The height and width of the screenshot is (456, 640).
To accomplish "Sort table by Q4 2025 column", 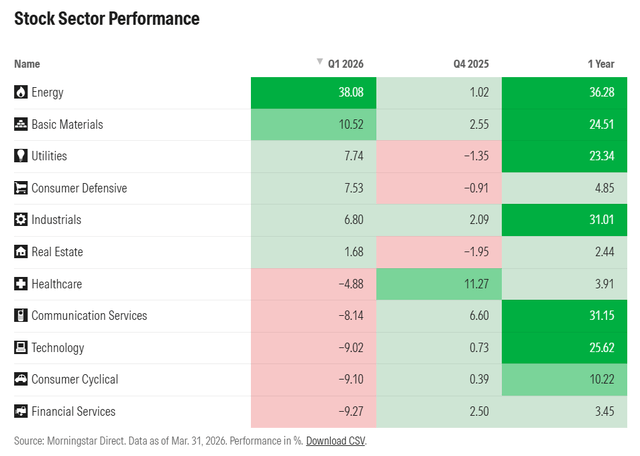I will pyautogui.click(x=470, y=63).
